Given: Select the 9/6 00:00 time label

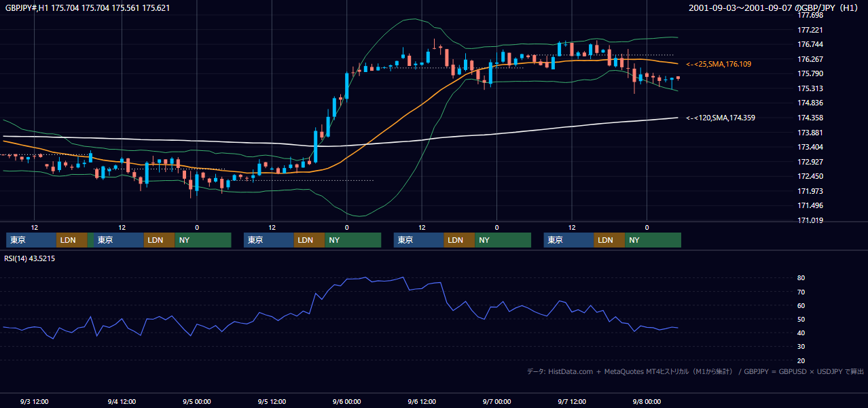Looking at the screenshot, I should pyautogui.click(x=347, y=401).
